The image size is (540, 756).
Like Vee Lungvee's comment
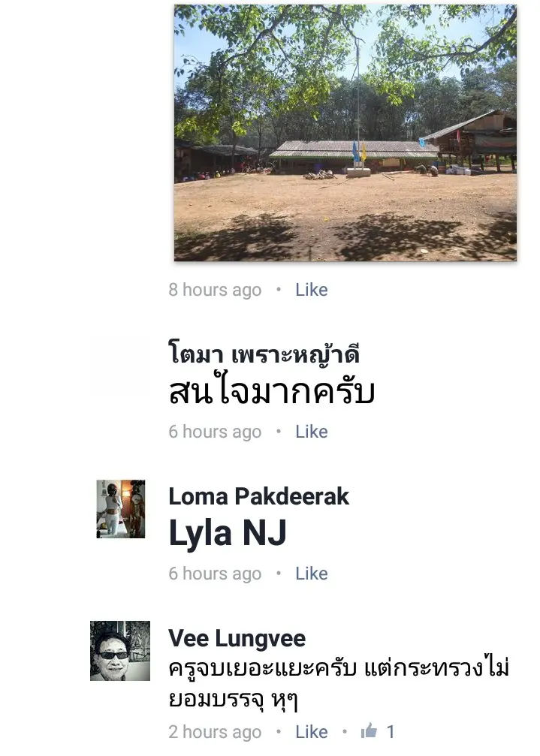[x=312, y=731]
